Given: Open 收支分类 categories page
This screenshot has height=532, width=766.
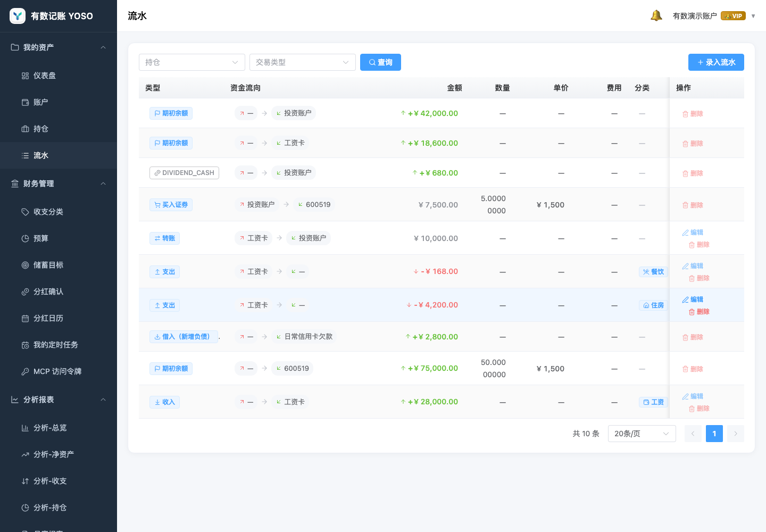Looking at the screenshot, I should (59, 212).
